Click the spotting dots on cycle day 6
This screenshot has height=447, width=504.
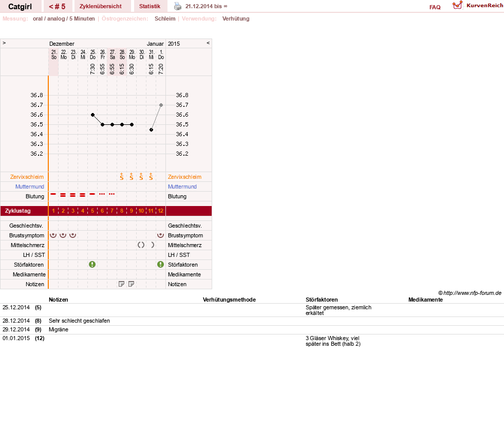[x=102, y=194]
